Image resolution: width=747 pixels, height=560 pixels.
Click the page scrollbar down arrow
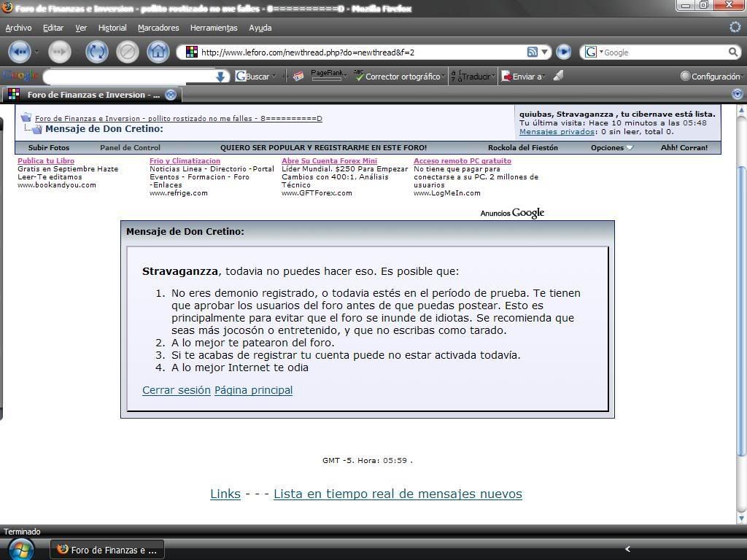click(x=741, y=518)
